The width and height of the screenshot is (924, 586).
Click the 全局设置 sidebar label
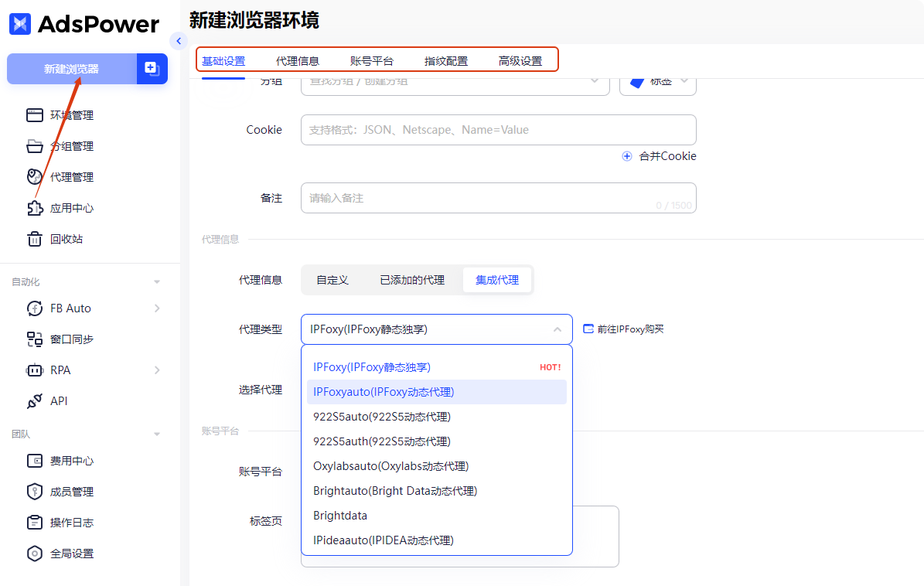point(72,554)
